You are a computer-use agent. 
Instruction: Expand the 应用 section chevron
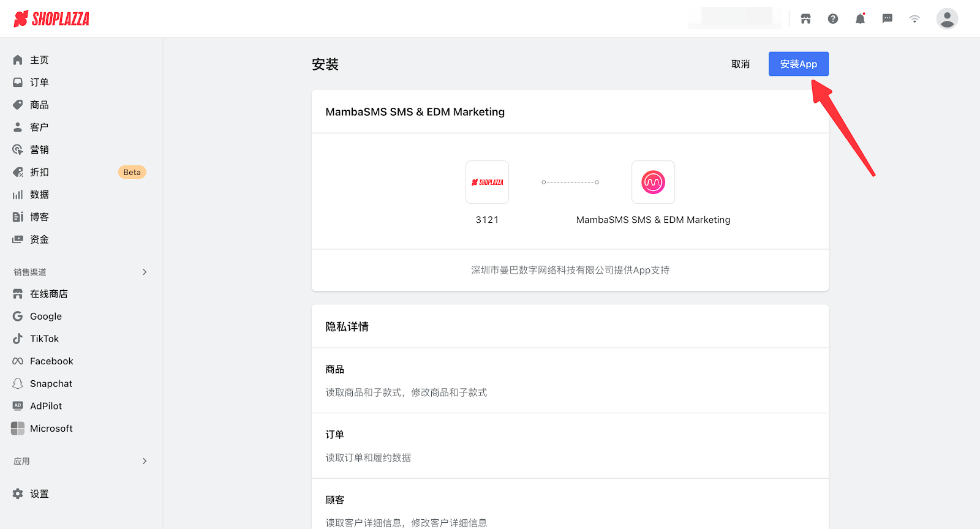(145, 461)
